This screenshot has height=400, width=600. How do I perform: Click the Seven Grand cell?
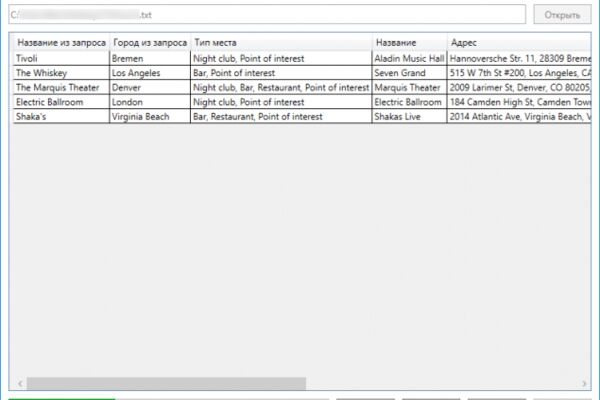(409, 73)
